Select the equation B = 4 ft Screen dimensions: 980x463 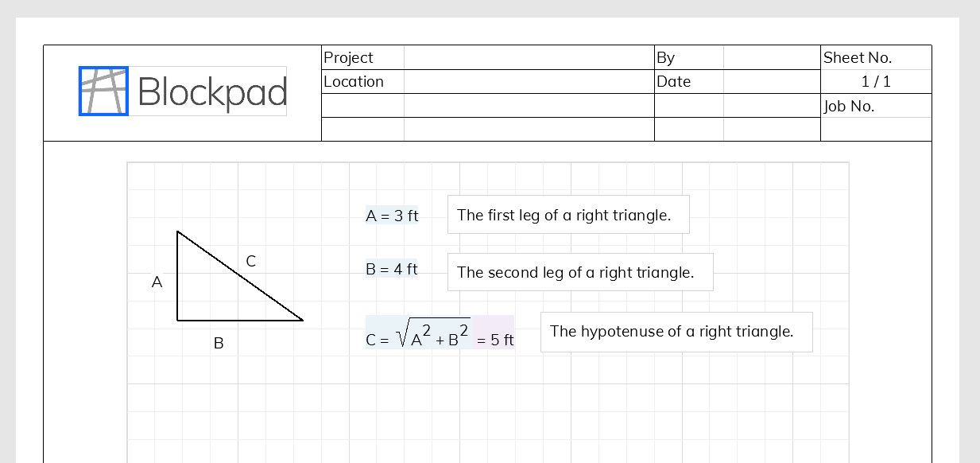pos(392,269)
